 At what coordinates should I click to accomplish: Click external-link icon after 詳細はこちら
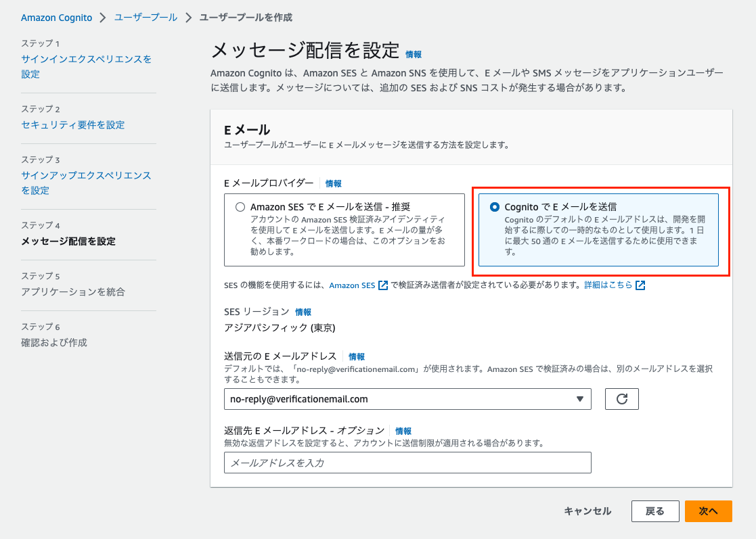640,285
